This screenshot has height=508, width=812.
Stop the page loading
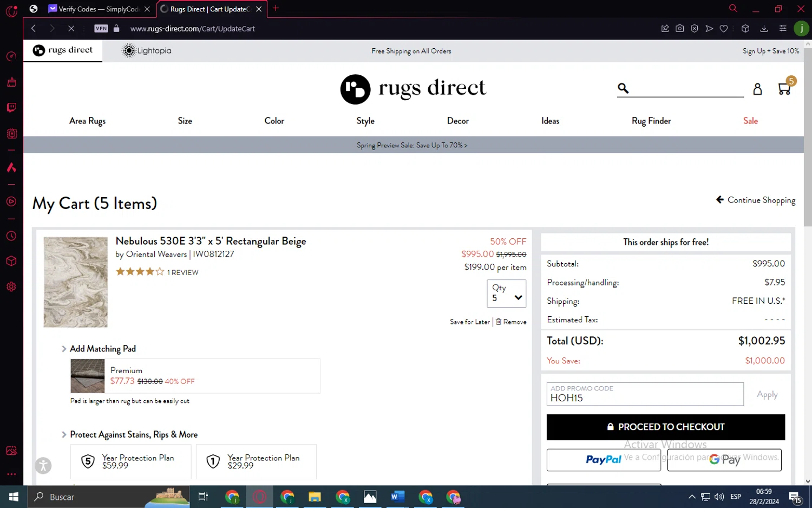tap(71, 28)
